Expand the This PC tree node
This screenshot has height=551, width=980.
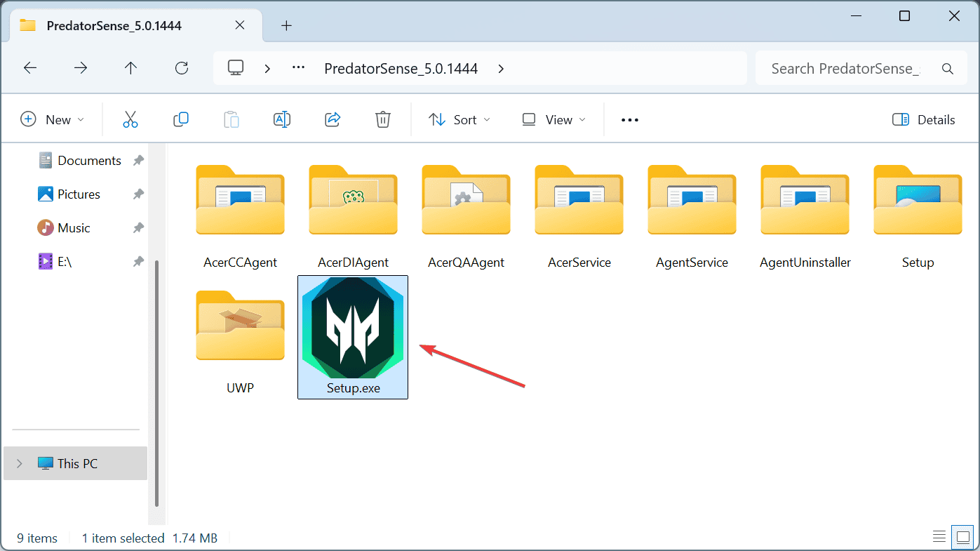(19, 463)
